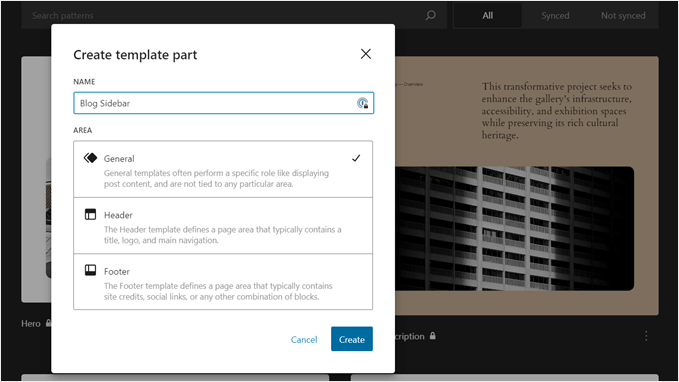
Task: Click the search magnifier icon
Action: (x=430, y=16)
